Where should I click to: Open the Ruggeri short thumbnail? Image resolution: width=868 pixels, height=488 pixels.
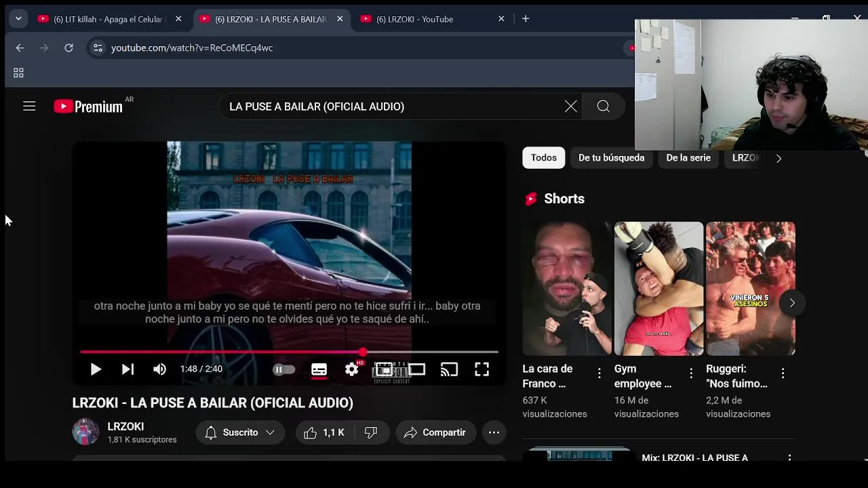click(751, 289)
